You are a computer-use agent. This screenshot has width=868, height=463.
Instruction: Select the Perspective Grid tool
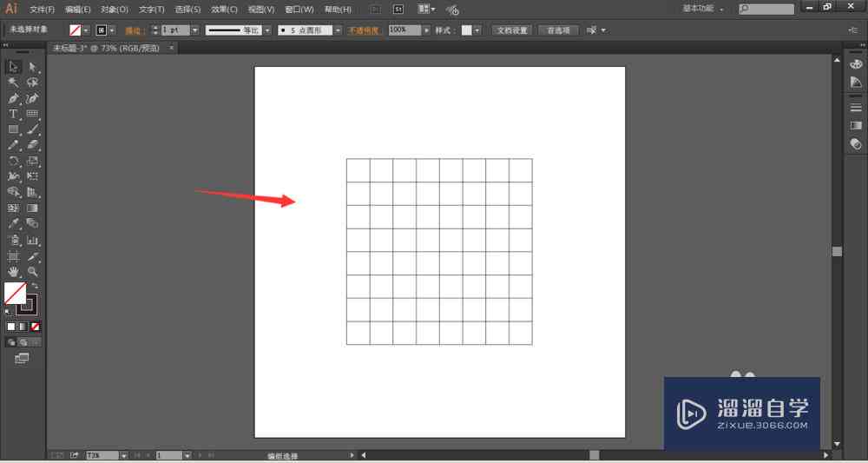[33, 192]
